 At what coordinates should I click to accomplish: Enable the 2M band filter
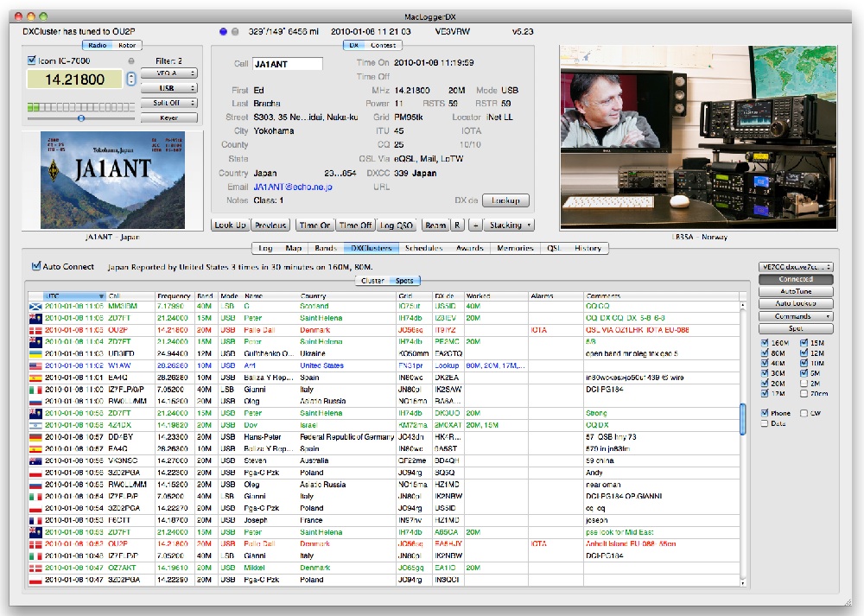[x=804, y=384]
